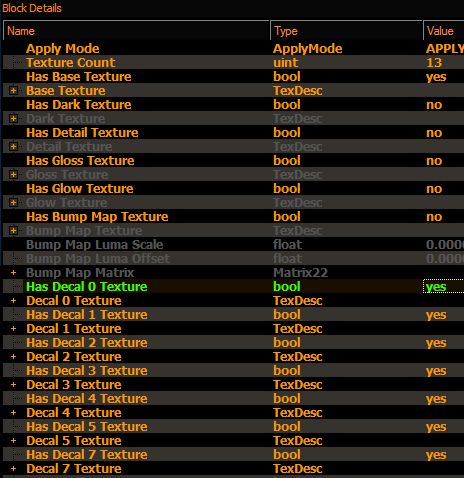
Task: Expand the Bump Map Texture node
Action: (x=13, y=231)
